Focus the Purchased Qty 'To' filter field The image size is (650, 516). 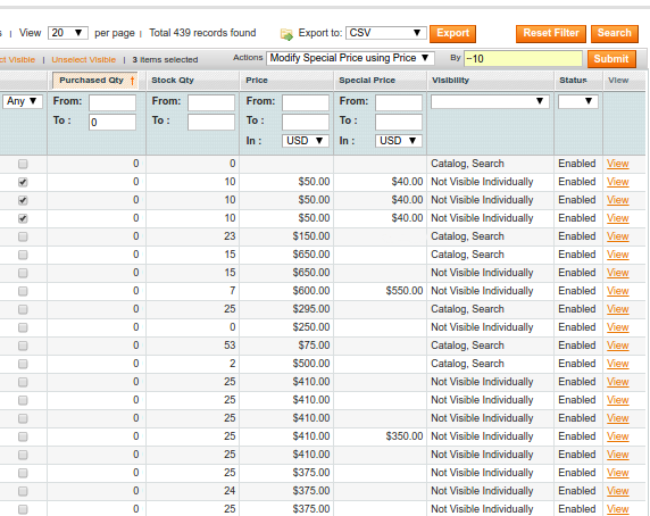point(112,123)
